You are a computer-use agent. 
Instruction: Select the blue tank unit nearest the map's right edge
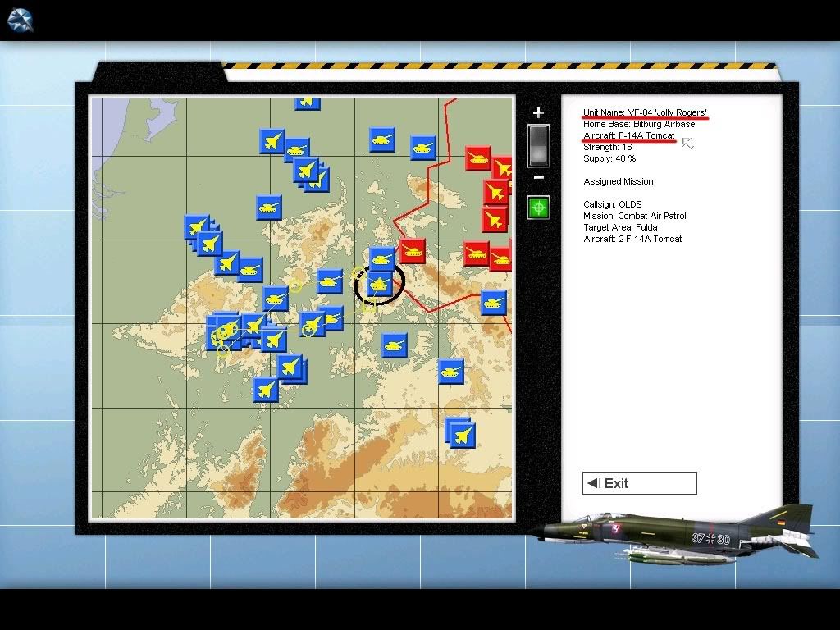[493, 303]
